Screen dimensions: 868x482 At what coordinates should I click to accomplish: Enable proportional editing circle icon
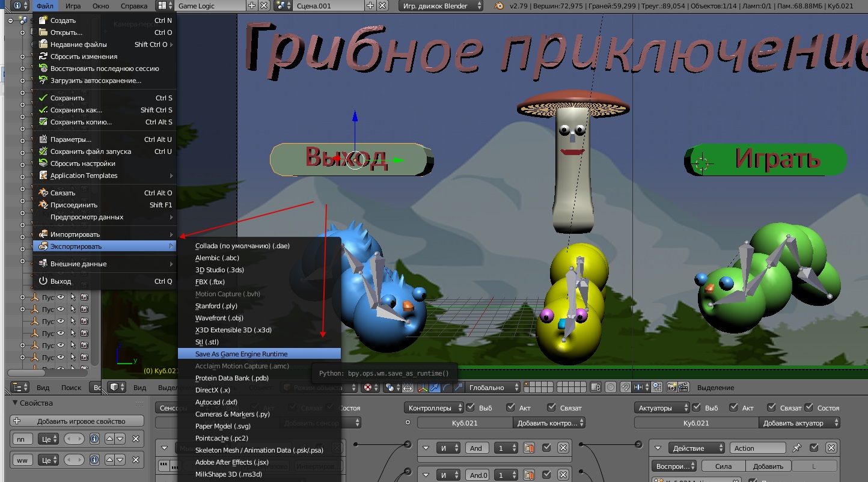point(611,388)
